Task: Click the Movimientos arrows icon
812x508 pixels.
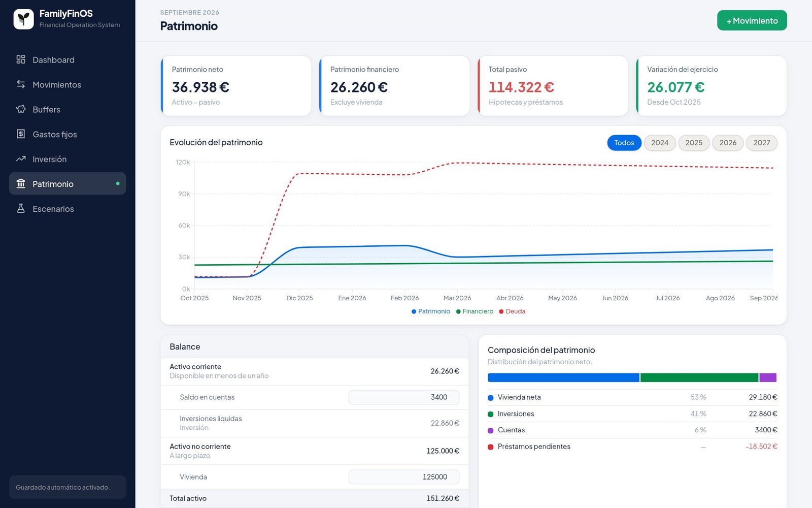Action: click(21, 84)
